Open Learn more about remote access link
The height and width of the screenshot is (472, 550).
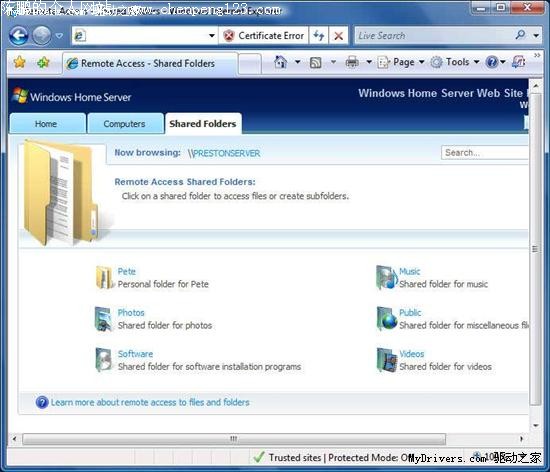pyautogui.click(x=150, y=402)
